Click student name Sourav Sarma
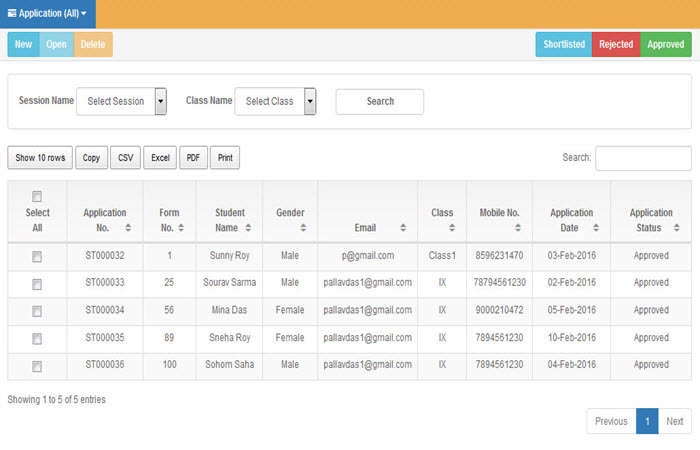Viewport: 700px width, 450px height. click(229, 283)
